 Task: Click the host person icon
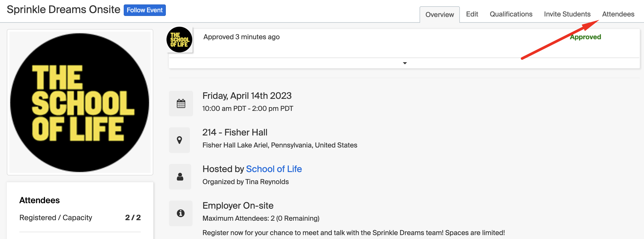(x=180, y=177)
